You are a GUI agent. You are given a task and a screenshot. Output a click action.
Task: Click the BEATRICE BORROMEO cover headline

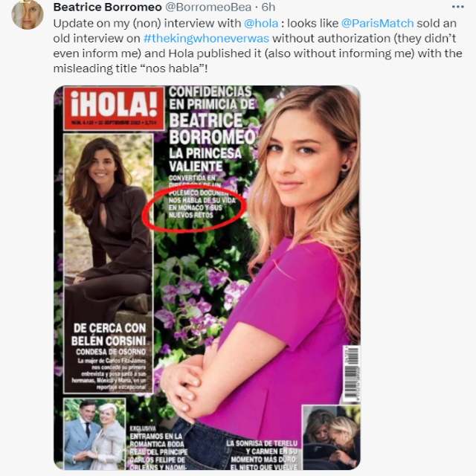click(212, 129)
